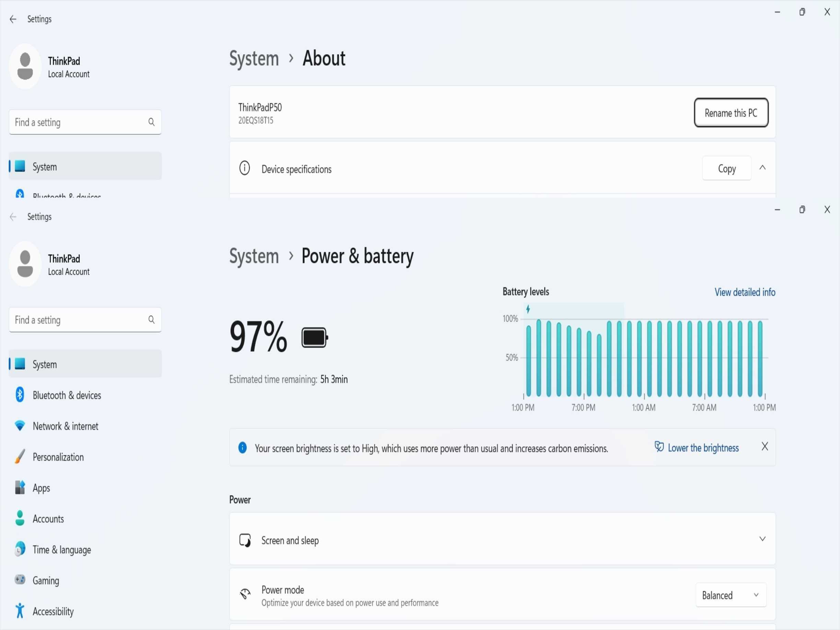The image size is (840, 630).
Task: Restore down the Power & battery window
Action: pos(802,210)
